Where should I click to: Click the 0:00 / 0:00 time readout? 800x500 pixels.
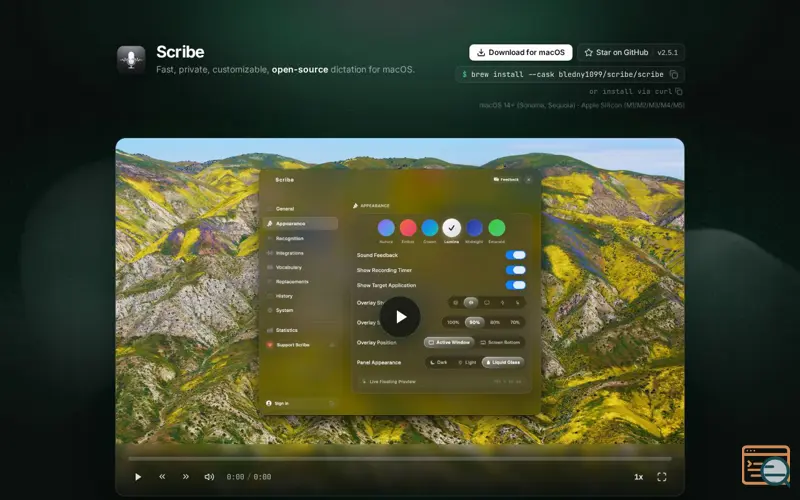tap(249, 477)
